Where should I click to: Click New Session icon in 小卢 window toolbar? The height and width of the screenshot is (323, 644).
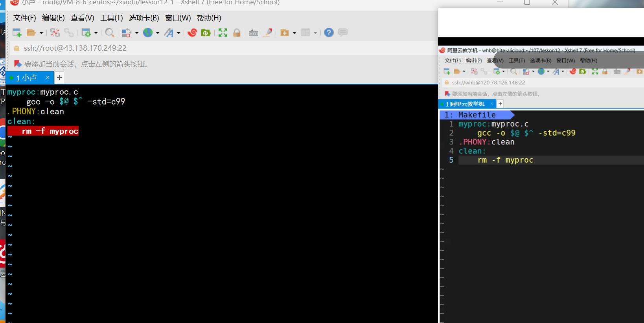[17, 33]
